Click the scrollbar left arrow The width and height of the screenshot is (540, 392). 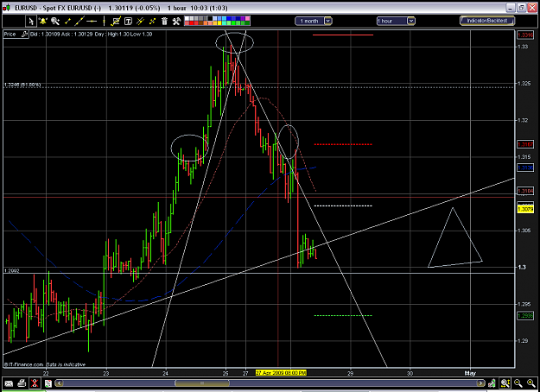[x=60, y=383]
